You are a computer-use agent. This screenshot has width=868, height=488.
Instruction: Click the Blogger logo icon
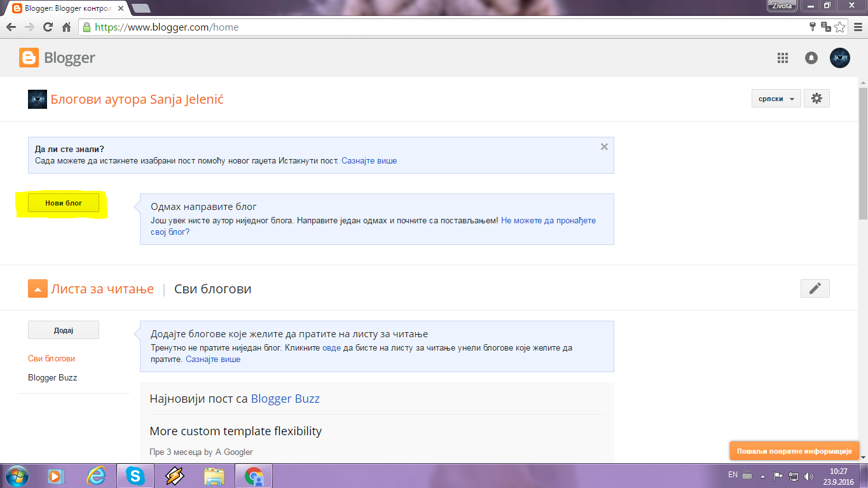pyautogui.click(x=29, y=58)
